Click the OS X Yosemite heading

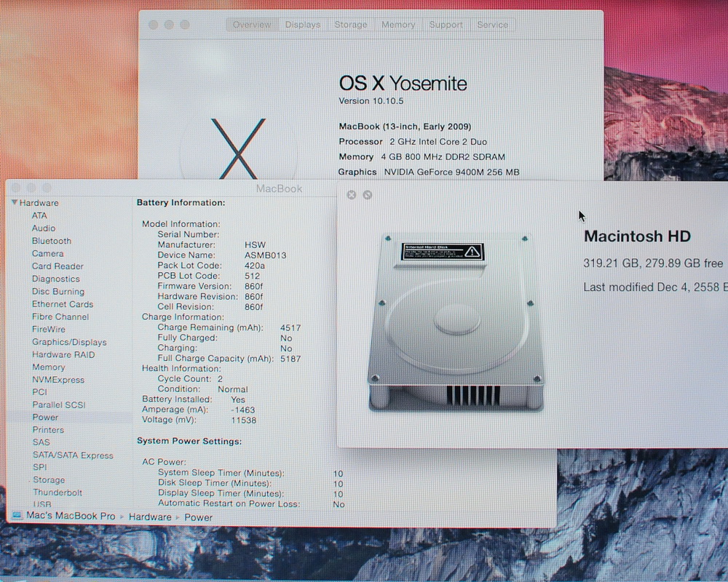[403, 84]
